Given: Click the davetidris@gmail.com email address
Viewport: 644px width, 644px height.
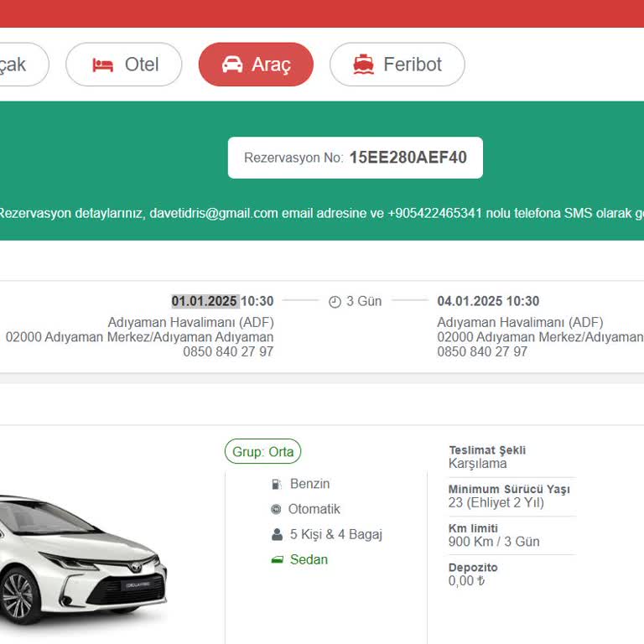Looking at the screenshot, I should click(x=213, y=213).
